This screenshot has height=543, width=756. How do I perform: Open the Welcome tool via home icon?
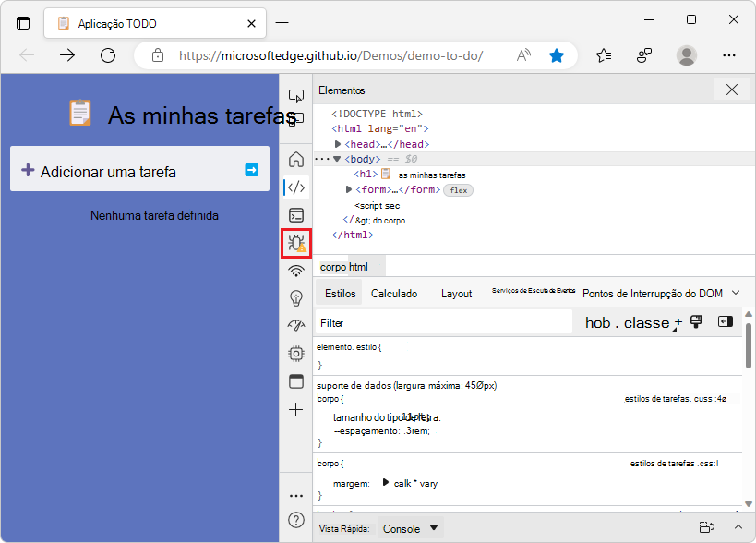(295, 159)
